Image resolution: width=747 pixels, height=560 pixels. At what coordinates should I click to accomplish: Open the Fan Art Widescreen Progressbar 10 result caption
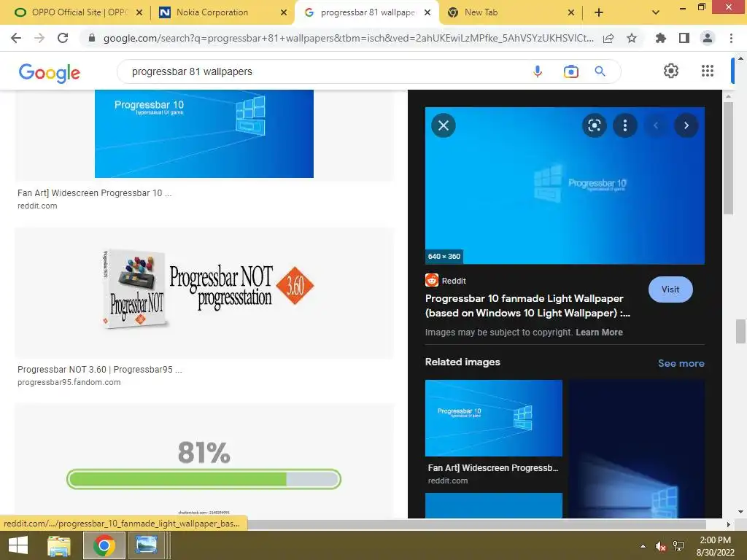(94, 192)
